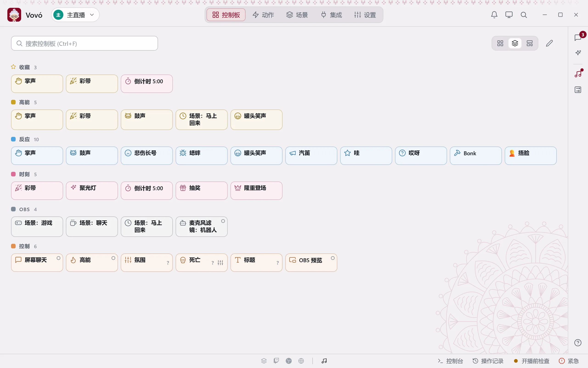Click the globe status icon in footer

(301, 361)
